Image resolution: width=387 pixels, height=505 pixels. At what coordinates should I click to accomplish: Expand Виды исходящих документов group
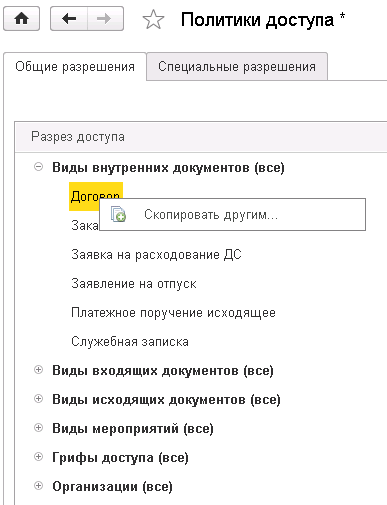point(39,399)
